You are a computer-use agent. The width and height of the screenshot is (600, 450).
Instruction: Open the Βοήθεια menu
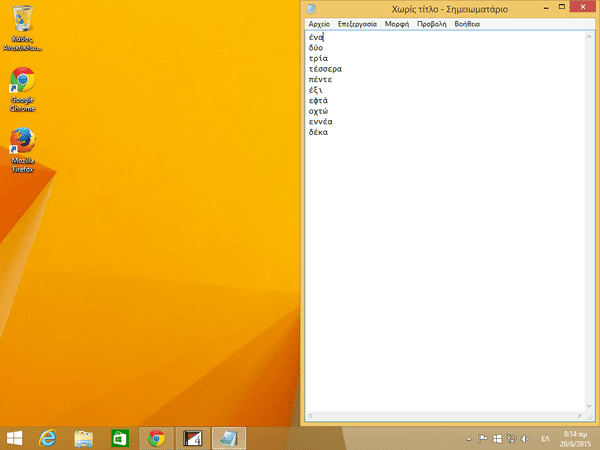[467, 24]
